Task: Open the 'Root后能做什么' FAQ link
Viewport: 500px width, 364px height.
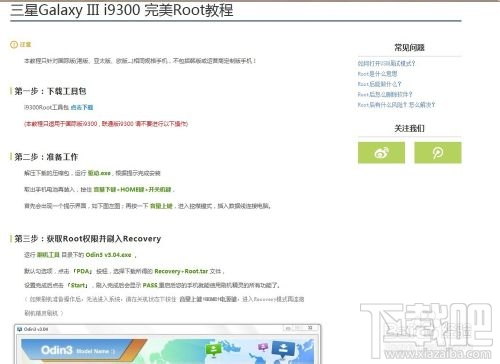Action: (379, 84)
